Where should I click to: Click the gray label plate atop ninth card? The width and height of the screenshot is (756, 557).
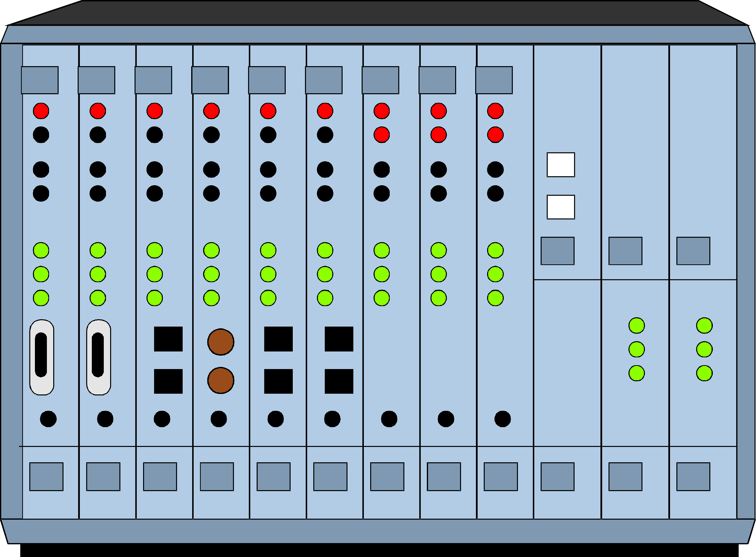(494, 80)
